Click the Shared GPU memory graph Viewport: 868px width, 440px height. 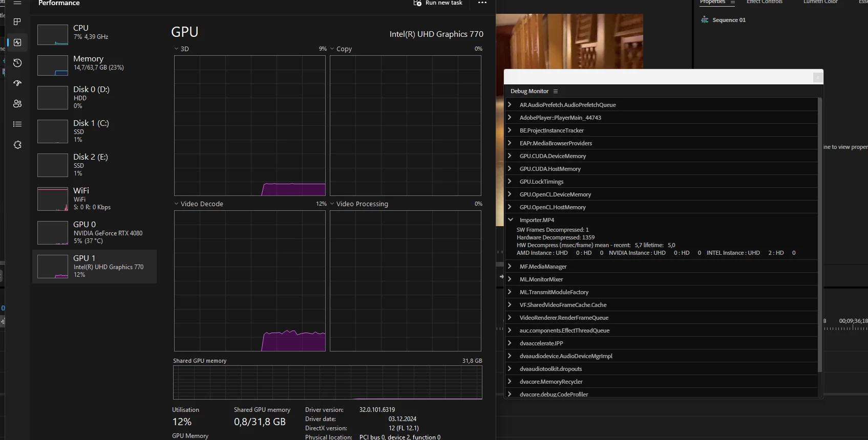tap(328, 382)
